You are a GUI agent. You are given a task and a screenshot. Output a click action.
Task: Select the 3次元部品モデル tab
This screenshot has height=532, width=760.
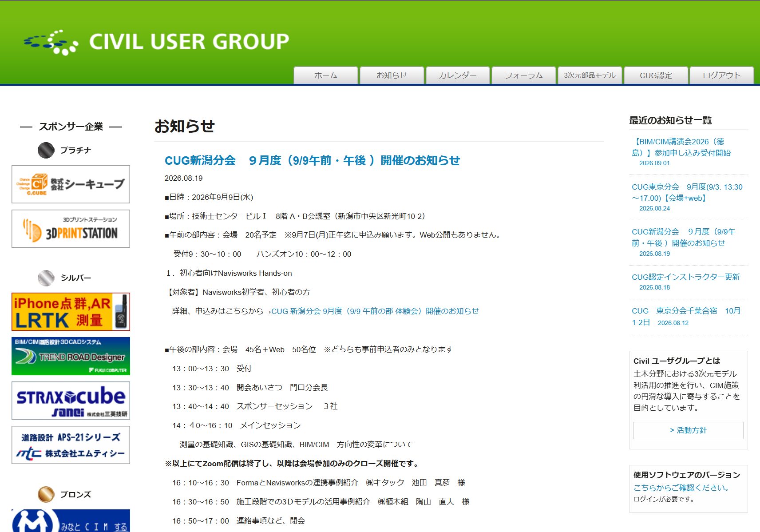coord(590,75)
